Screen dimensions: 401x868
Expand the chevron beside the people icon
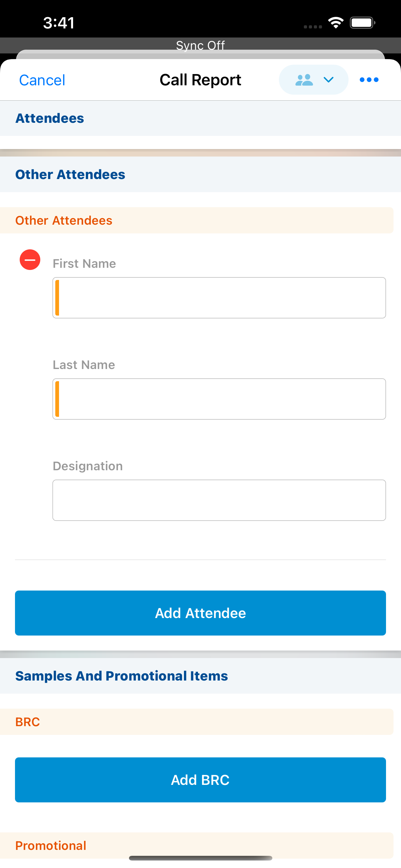pyautogui.click(x=328, y=80)
